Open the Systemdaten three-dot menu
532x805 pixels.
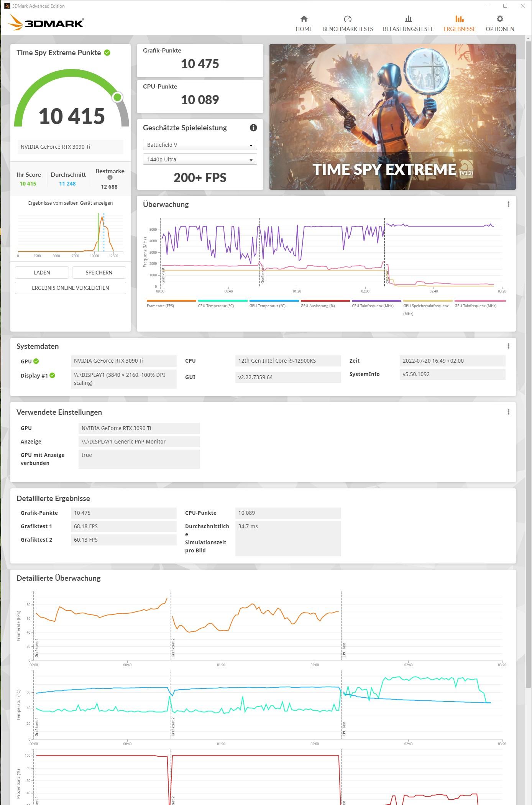point(508,346)
